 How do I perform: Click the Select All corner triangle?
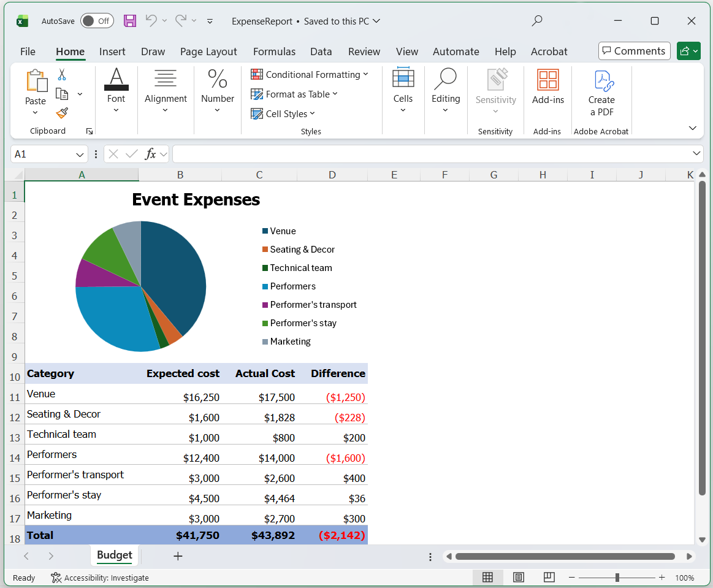(18, 175)
